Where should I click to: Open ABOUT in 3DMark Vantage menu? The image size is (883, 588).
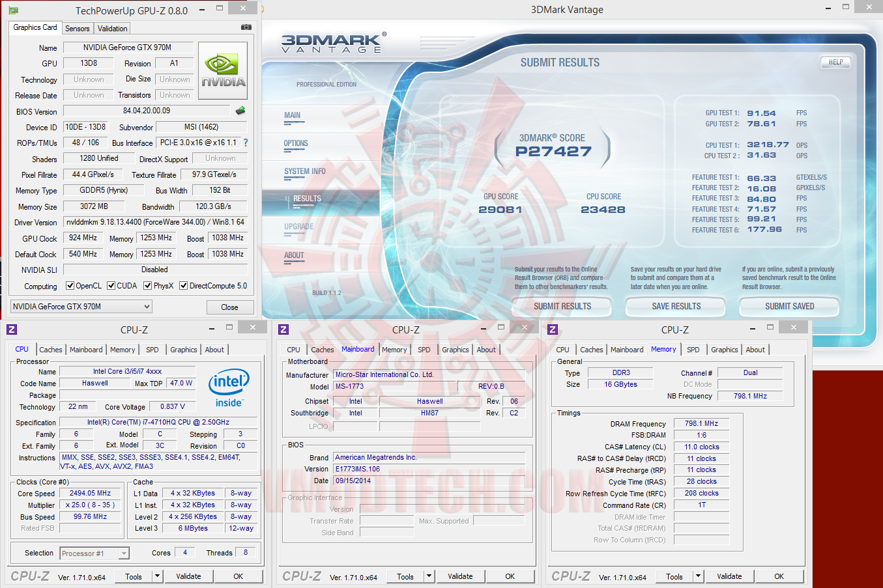tap(294, 255)
